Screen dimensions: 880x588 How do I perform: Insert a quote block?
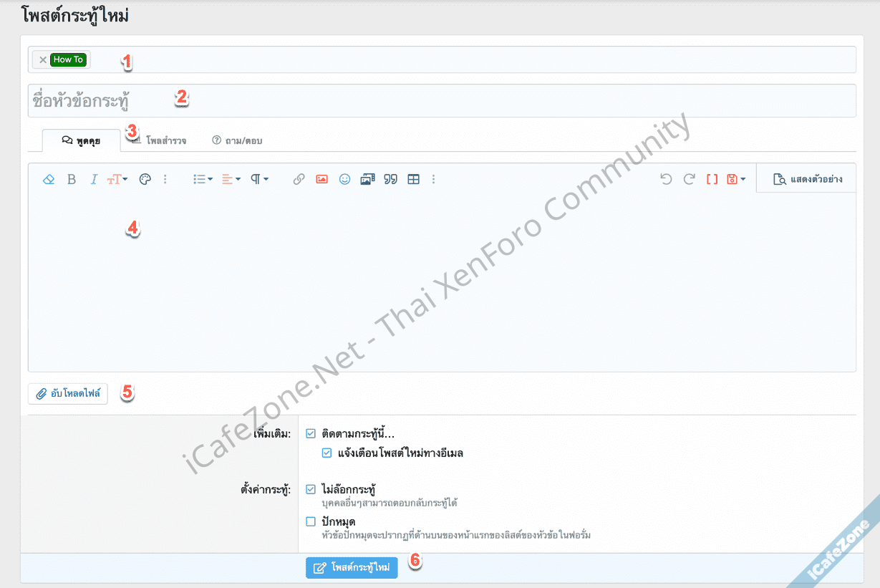tap(390, 179)
